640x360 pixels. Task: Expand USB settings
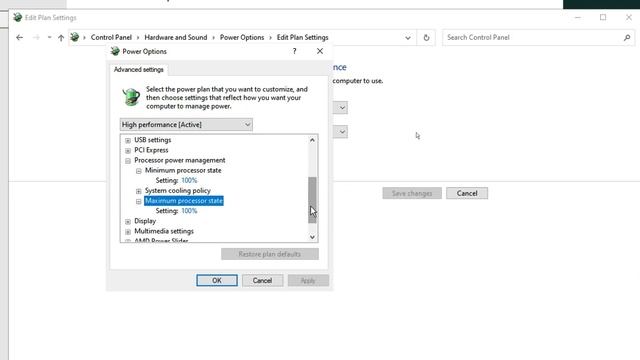tap(128, 140)
